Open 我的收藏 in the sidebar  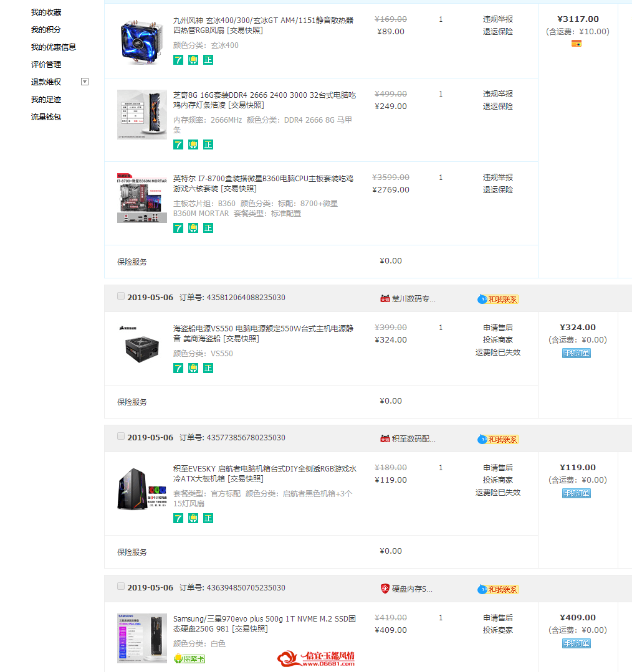[x=46, y=12]
